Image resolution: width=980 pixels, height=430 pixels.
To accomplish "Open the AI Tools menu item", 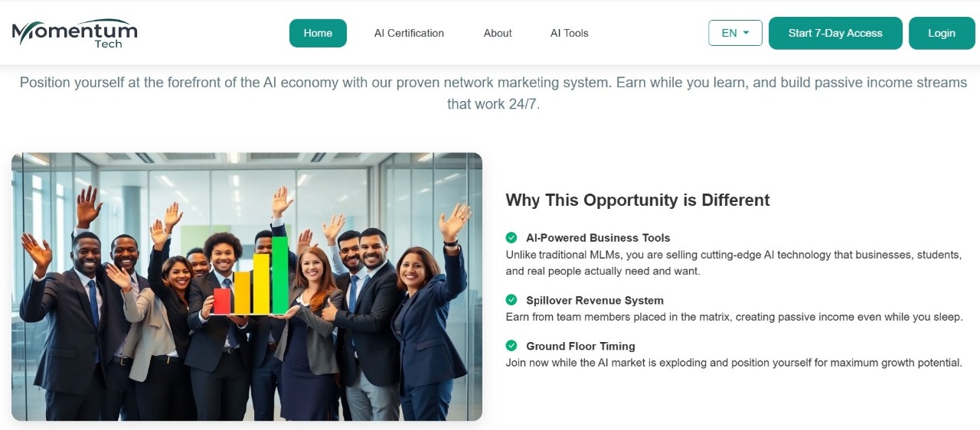I will [570, 33].
